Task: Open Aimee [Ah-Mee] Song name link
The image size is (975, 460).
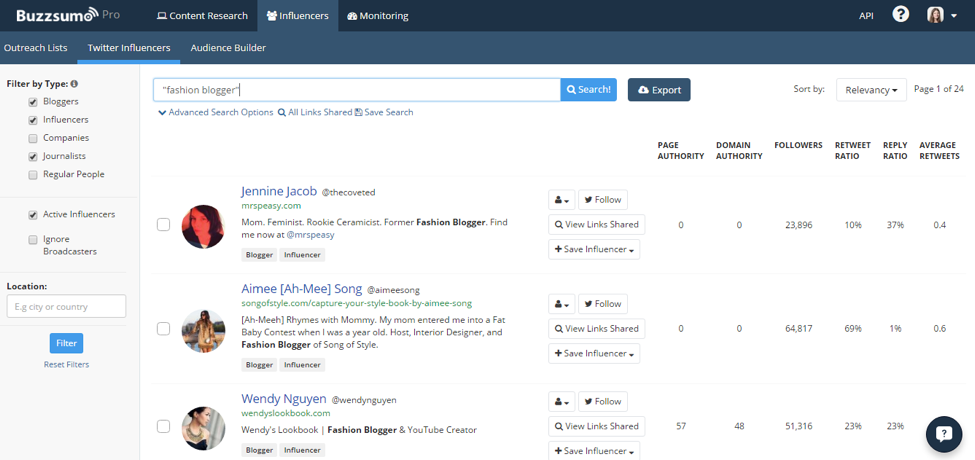Action: [302, 289]
